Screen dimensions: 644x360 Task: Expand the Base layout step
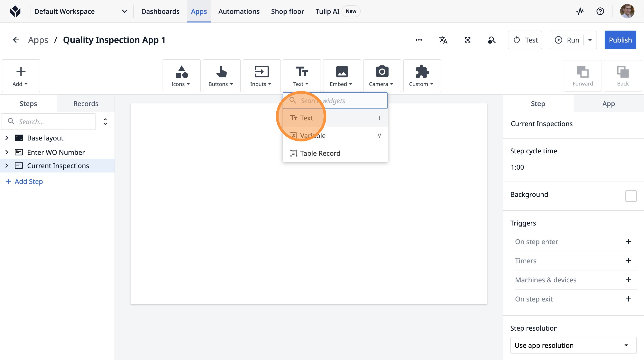pyautogui.click(x=7, y=138)
